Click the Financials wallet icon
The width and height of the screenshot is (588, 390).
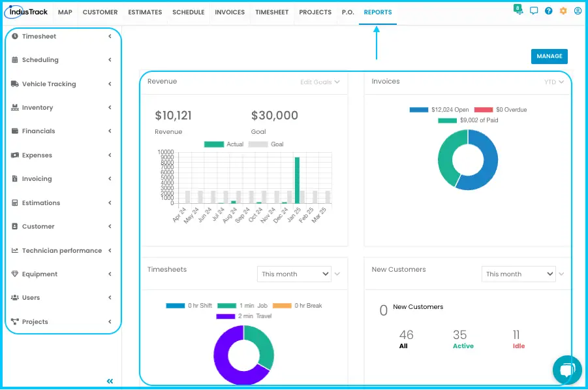[x=14, y=131]
